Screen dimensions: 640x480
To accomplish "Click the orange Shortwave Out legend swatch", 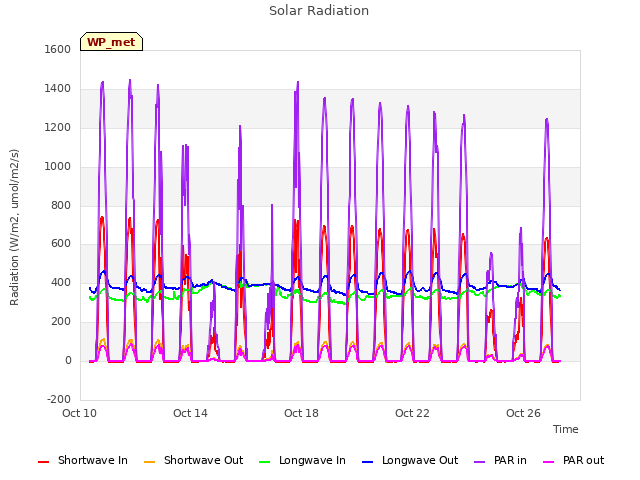I will tap(149, 462).
